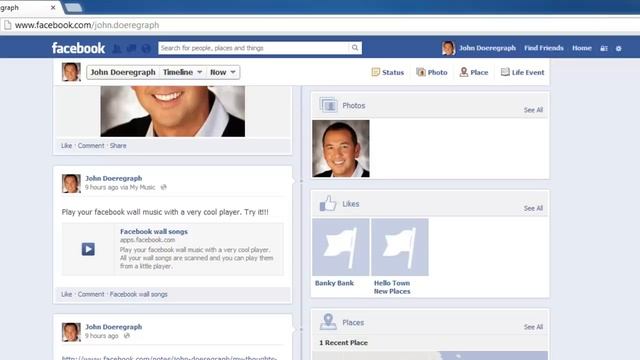Share the photo post
This screenshot has height=360, width=640.
point(118,146)
